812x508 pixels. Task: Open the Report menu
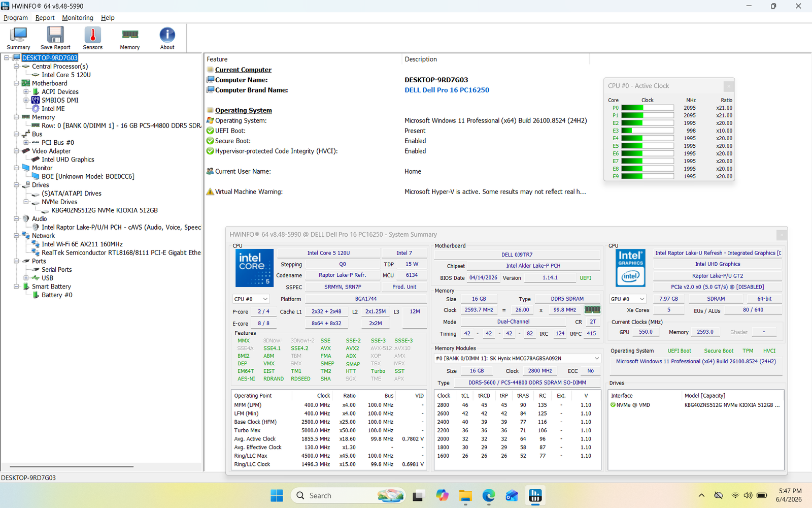click(45, 18)
